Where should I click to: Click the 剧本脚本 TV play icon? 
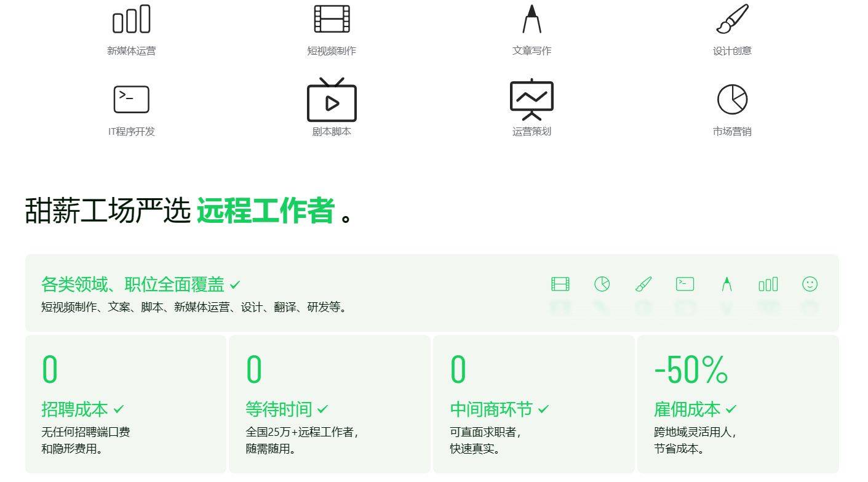pyautogui.click(x=332, y=100)
